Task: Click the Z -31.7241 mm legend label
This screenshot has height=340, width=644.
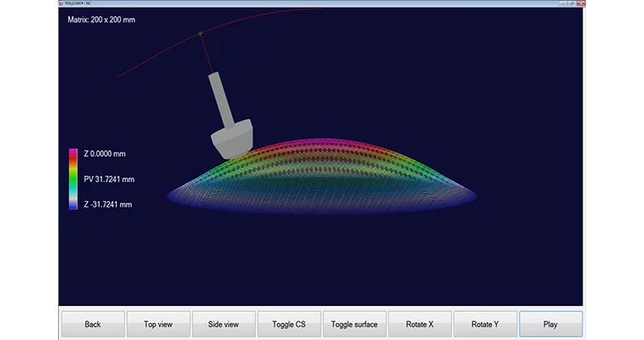Action: click(x=107, y=205)
